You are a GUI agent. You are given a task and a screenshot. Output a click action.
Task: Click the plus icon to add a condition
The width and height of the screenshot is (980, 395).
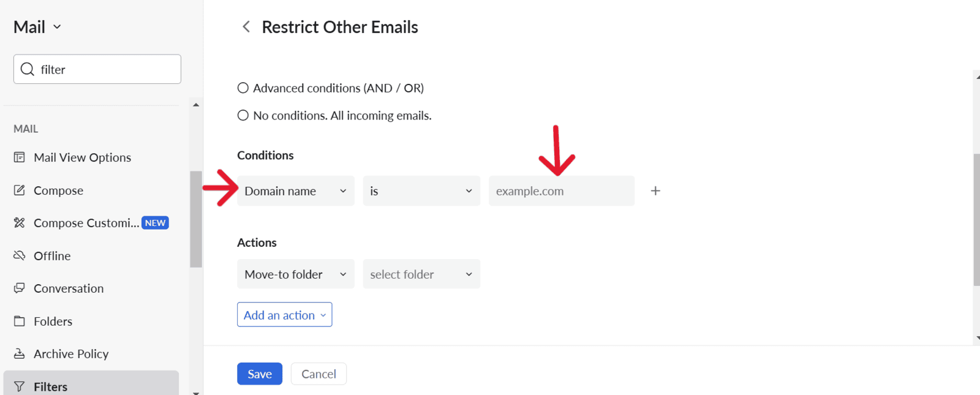[x=655, y=191]
